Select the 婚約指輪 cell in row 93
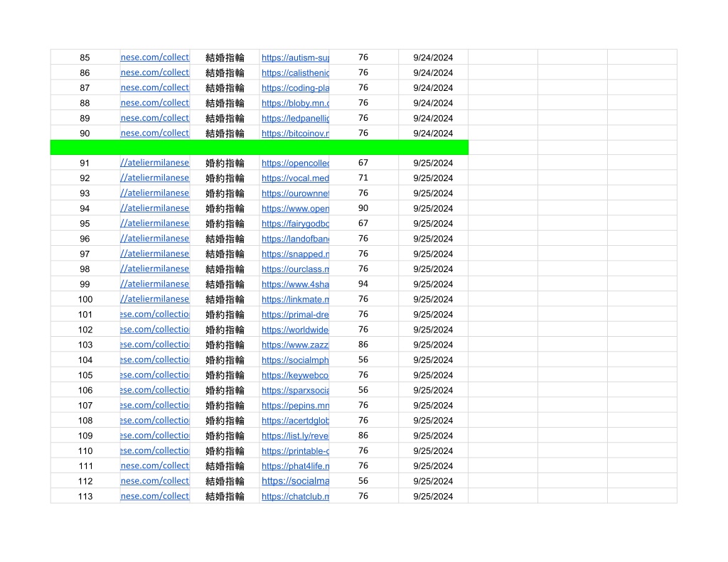The width and height of the screenshot is (728, 562). (x=225, y=193)
